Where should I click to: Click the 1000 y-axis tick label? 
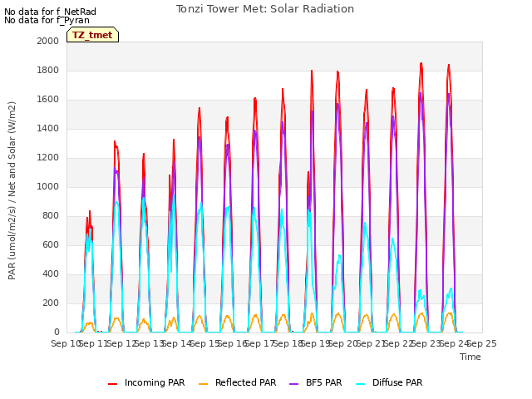click(x=48, y=186)
